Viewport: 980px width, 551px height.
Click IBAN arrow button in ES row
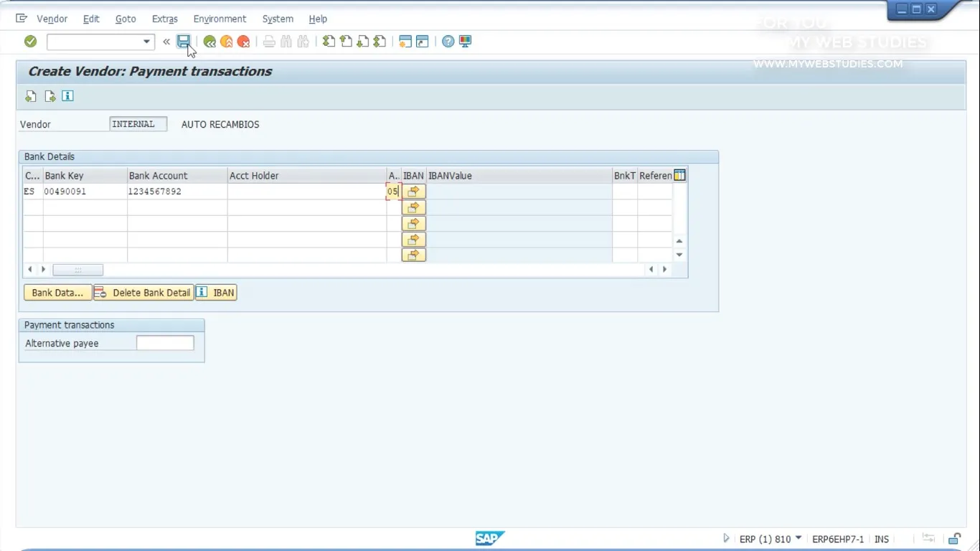414,192
